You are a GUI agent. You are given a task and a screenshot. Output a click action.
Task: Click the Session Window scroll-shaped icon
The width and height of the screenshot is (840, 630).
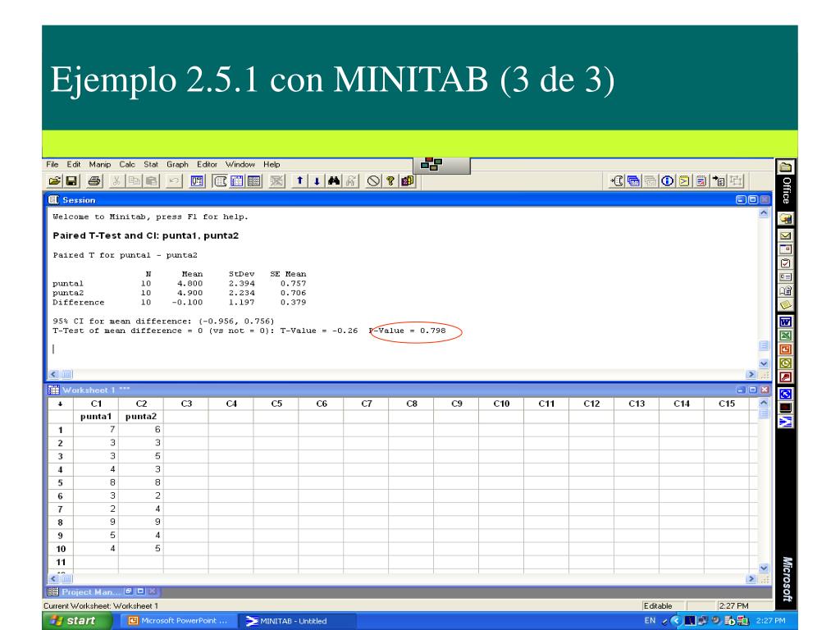[x=220, y=181]
